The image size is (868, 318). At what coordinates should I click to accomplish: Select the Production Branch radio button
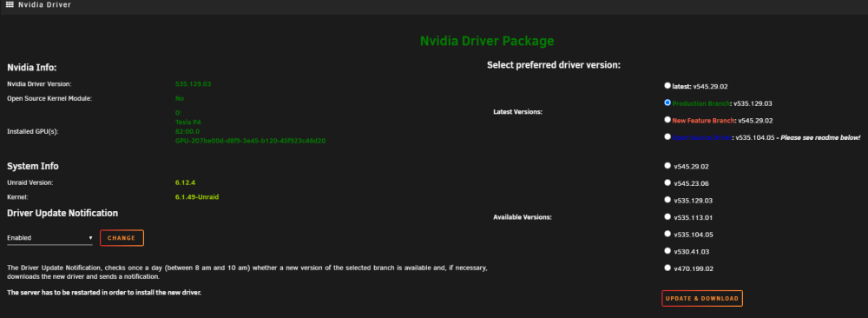pos(667,103)
